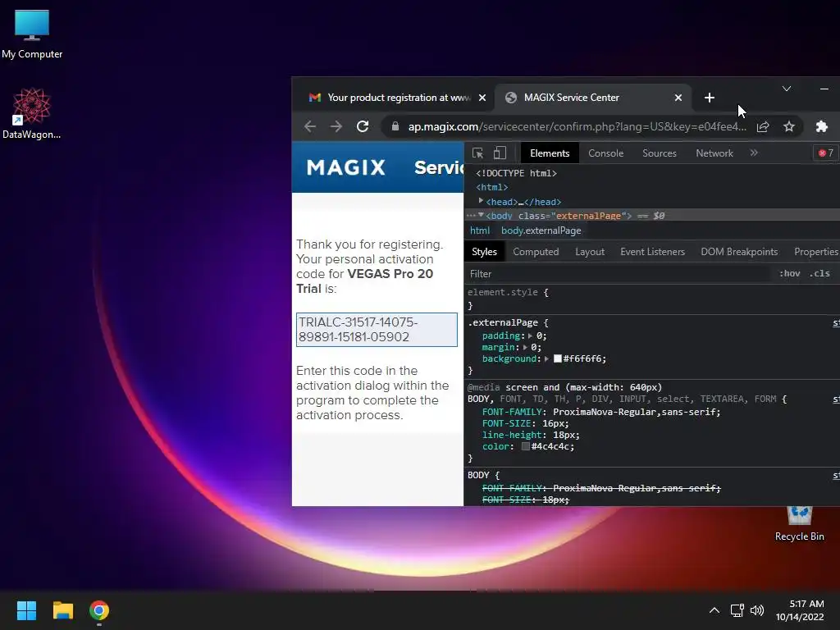Reload the MAGIX page
Viewport: 840px width, 630px height.
[363, 126]
